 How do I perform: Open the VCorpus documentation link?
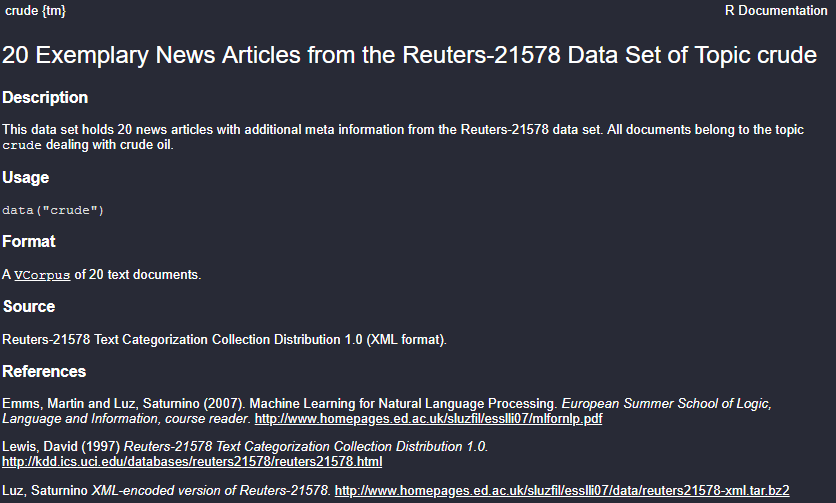[x=42, y=275]
